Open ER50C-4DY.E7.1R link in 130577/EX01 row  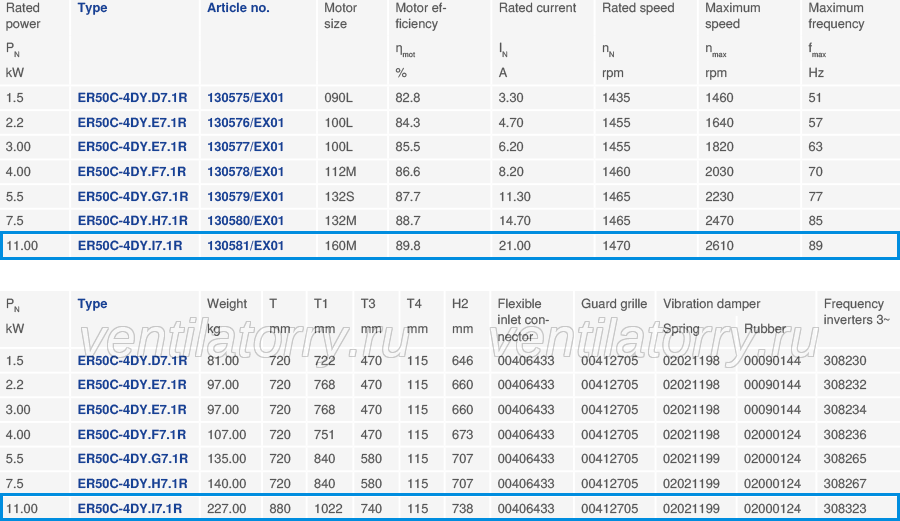click(132, 147)
